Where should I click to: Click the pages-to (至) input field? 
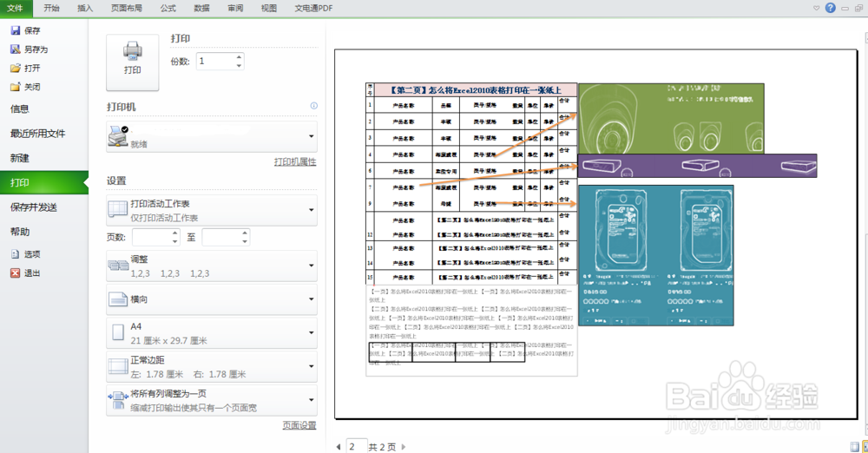221,238
